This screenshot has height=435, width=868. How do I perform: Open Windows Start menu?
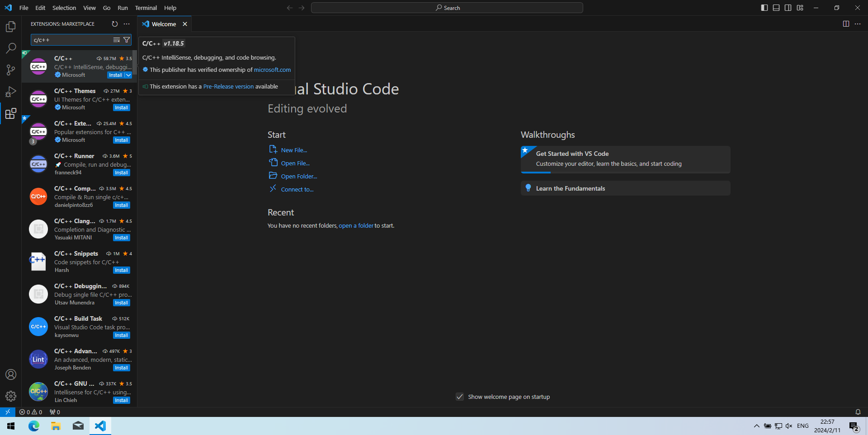tap(11, 426)
